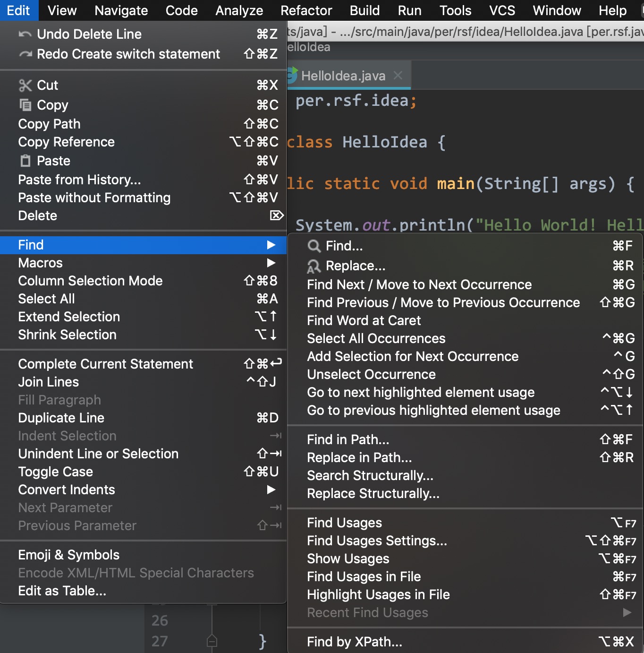Choose Highlight Usages in File
Image resolution: width=644 pixels, height=653 pixels.
[x=465, y=594]
